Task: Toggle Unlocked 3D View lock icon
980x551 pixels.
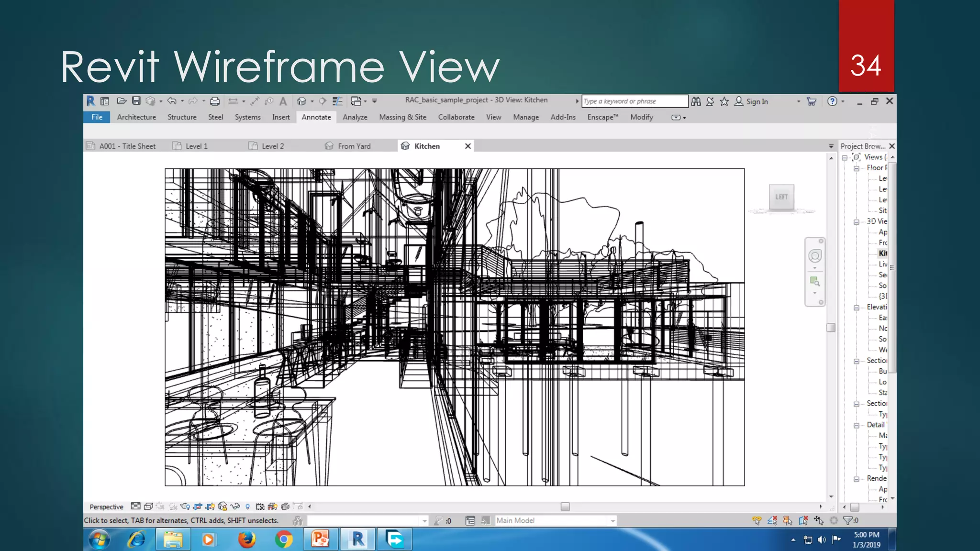Action: (223, 507)
